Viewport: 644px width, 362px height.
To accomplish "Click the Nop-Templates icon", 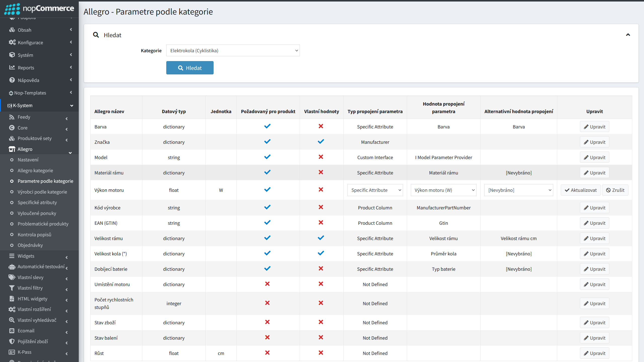I will pos(11,93).
